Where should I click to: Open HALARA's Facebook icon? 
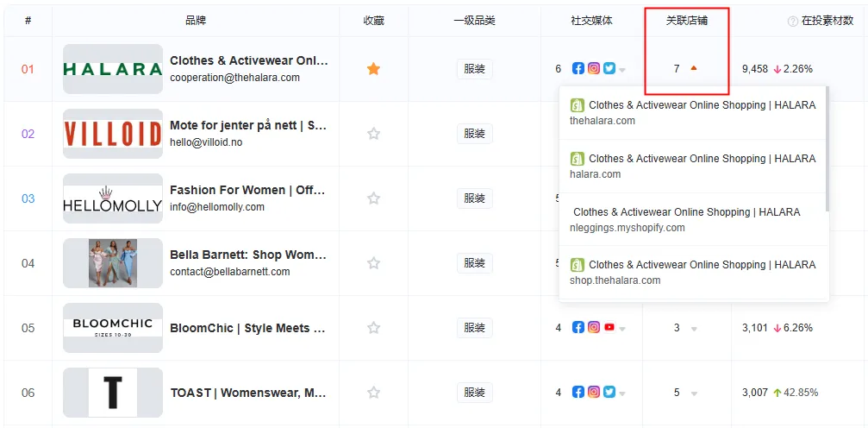tap(578, 69)
